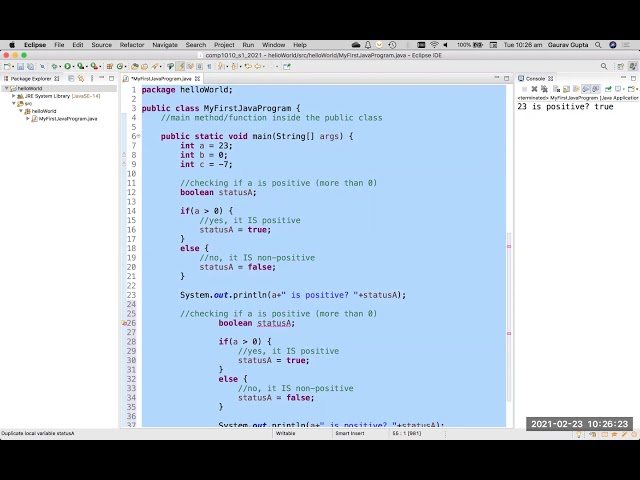
Task: Click the toolbar Quick Access search icon
Action: click(604, 67)
